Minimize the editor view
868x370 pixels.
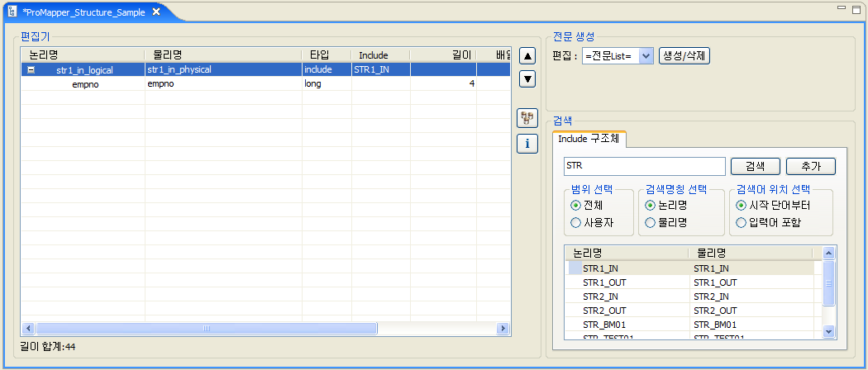842,8
